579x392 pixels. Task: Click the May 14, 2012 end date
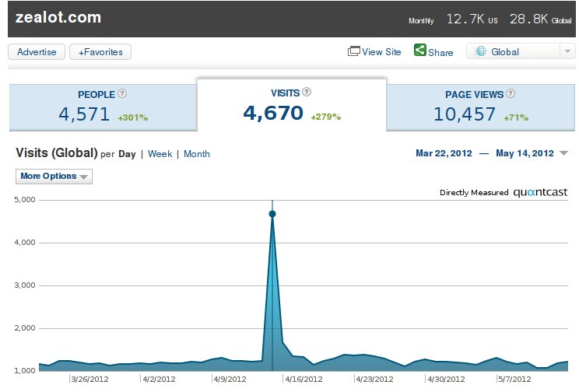(525, 153)
